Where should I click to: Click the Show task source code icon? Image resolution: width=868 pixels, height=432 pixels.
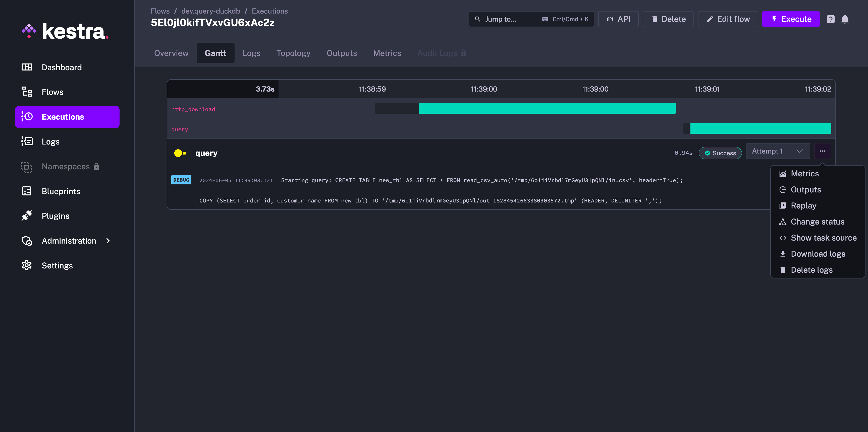point(783,238)
